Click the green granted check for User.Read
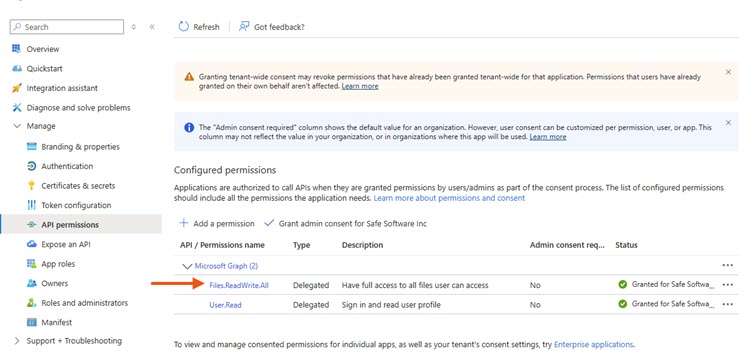 (x=622, y=304)
